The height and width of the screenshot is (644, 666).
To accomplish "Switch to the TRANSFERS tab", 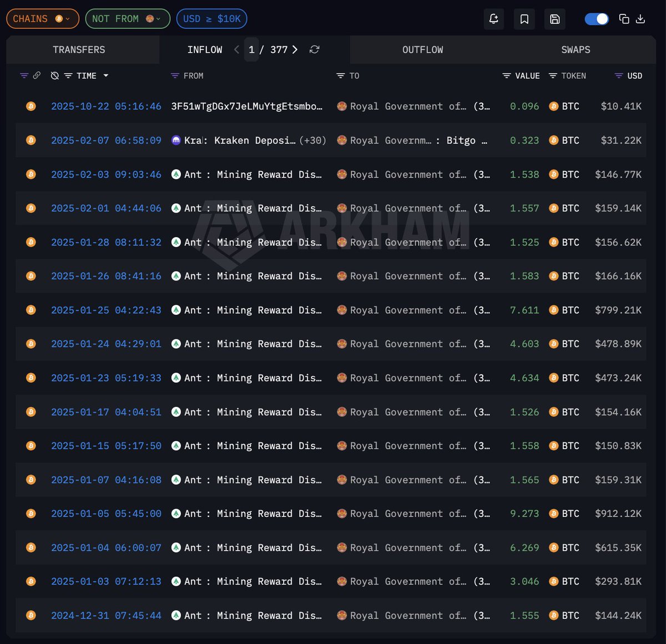I will pyautogui.click(x=79, y=50).
